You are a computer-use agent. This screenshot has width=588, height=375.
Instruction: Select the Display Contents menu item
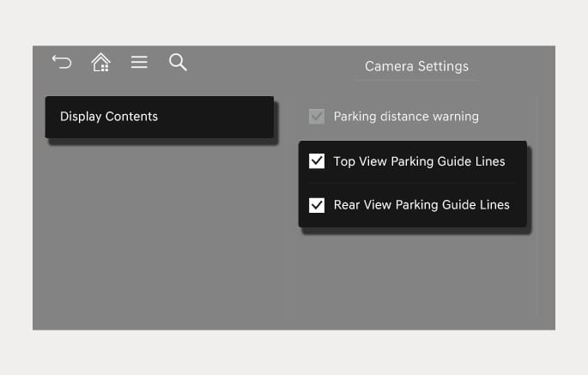click(159, 117)
